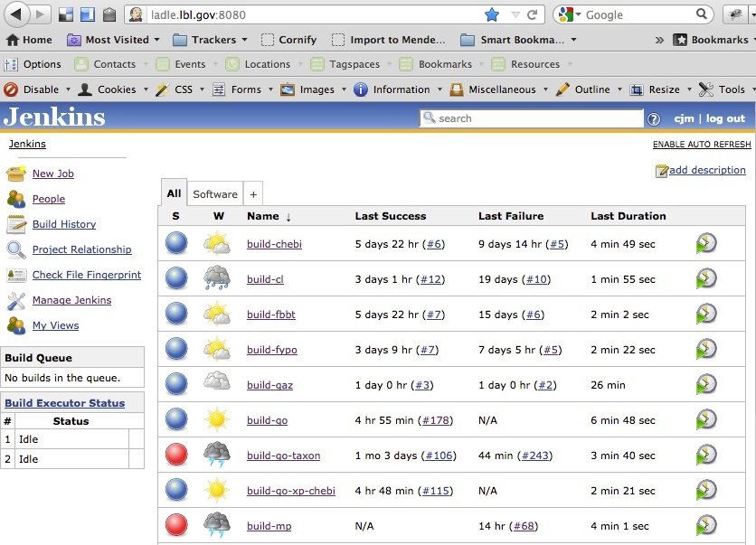Click the sunny weather icon for build-go

coord(217,419)
